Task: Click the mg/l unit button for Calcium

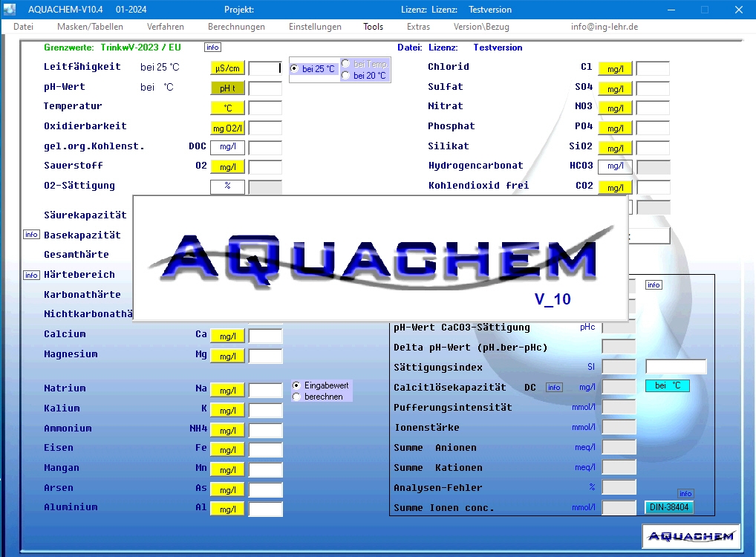Action: 227,336
